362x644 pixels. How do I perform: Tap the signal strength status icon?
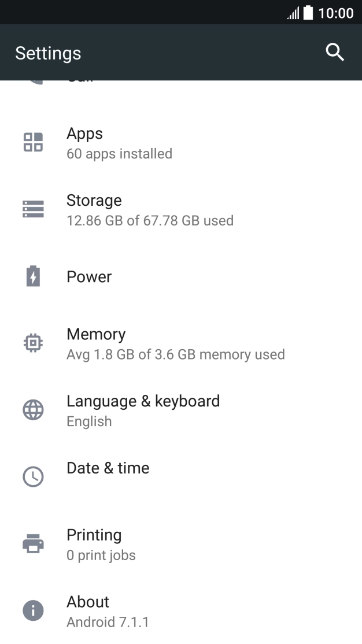click(293, 13)
